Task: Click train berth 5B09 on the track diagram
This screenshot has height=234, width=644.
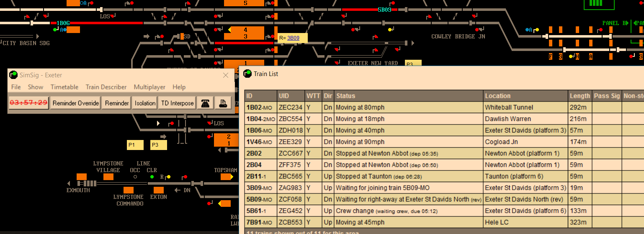Action: pyautogui.click(x=384, y=10)
